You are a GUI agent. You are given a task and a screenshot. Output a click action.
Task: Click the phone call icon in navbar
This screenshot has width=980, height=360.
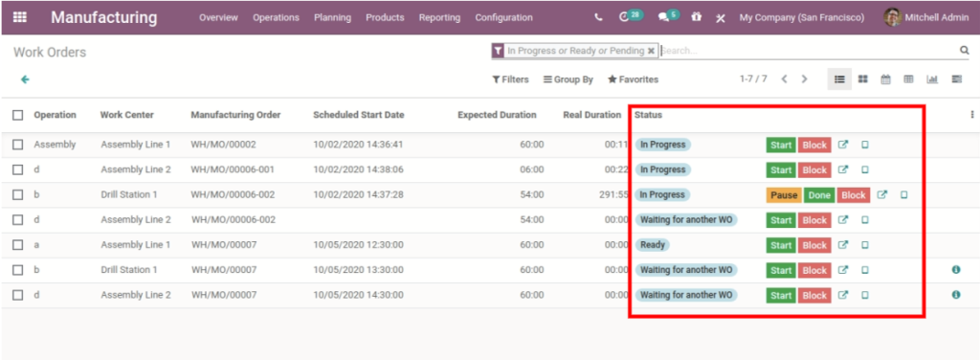599,17
